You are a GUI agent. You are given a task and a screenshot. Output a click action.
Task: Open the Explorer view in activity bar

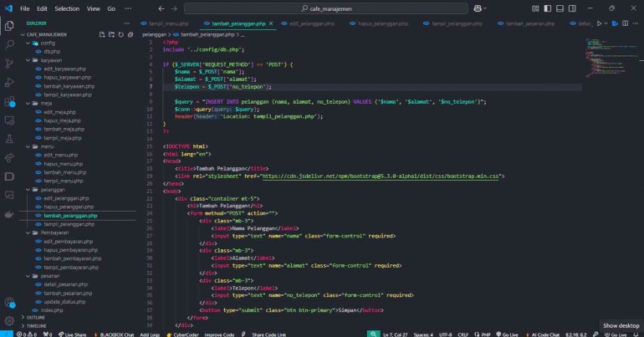(9, 25)
